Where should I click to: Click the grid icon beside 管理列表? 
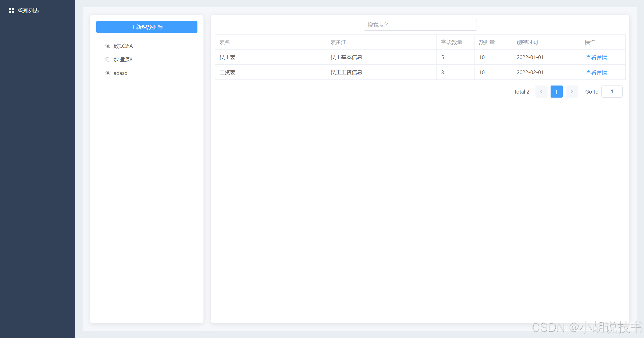click(12, 11)
